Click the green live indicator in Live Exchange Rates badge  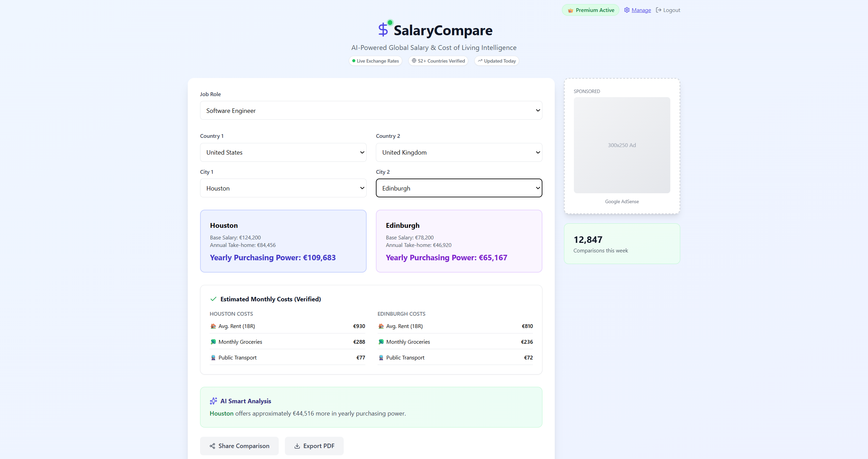(354, 61)
